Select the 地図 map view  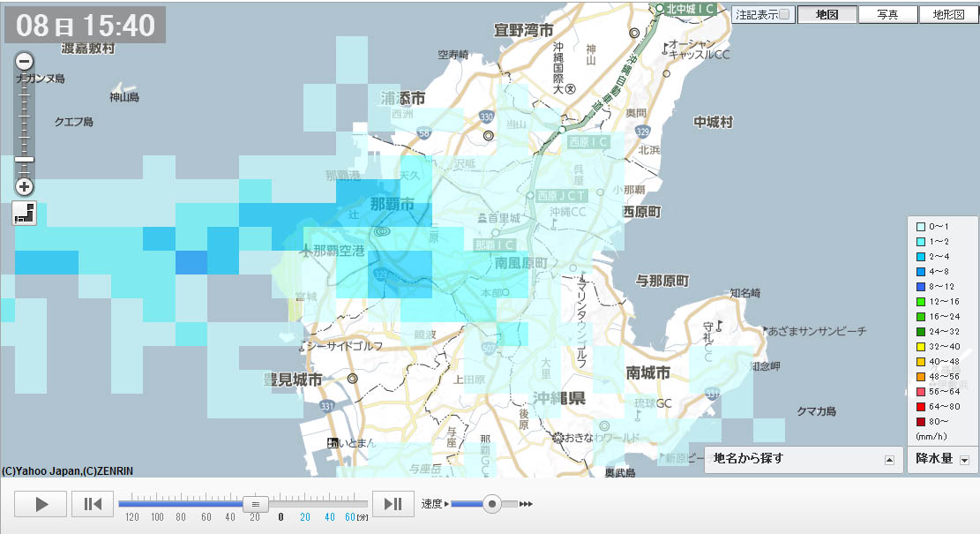click(x=827, y=14)
